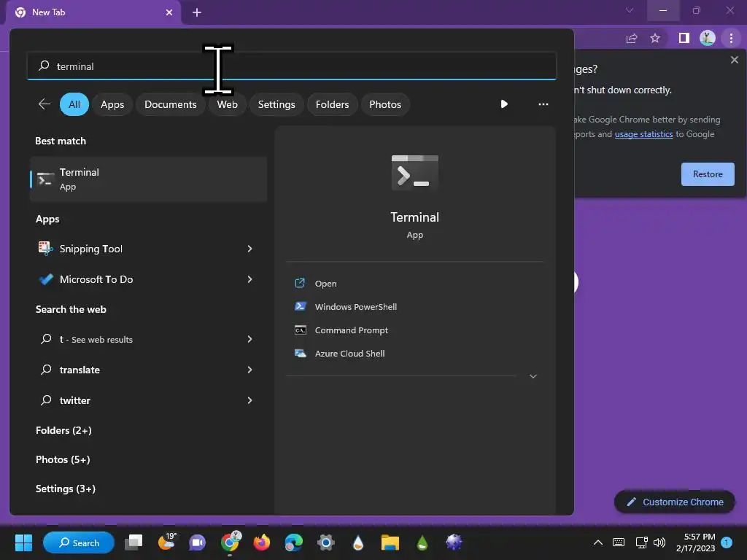Select the Settings filter tab

tap(276, 104)
